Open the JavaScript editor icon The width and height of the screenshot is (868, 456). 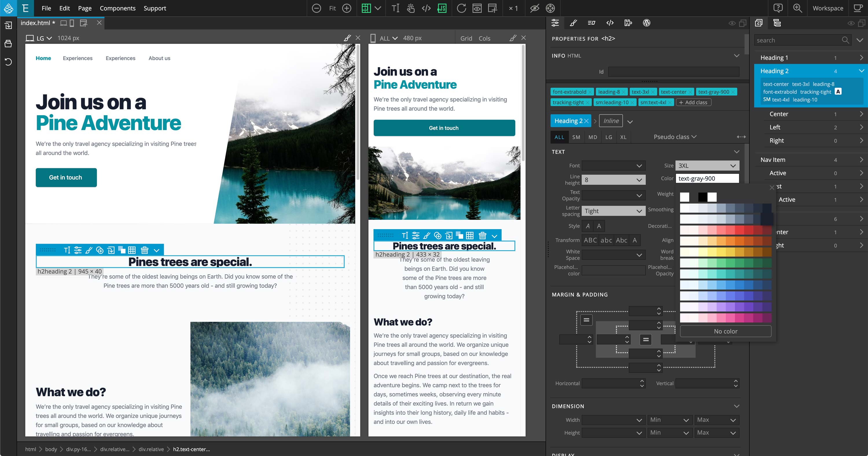point(442,8)
